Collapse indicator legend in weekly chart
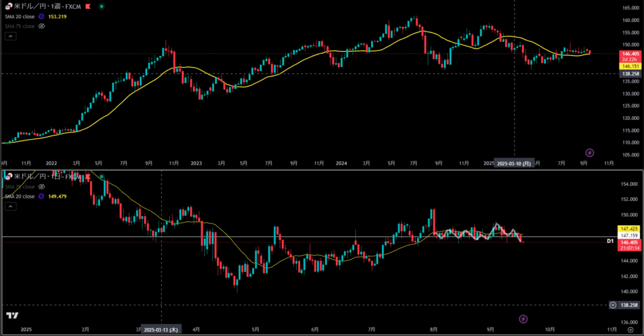Viewport: 644px width, 336px height. point(11,36)
